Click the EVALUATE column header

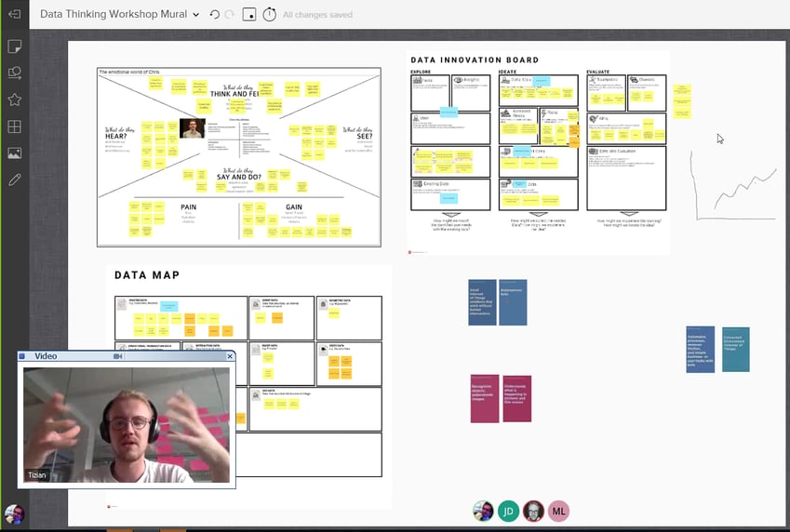pyautogui.click(x=598, y=72)
